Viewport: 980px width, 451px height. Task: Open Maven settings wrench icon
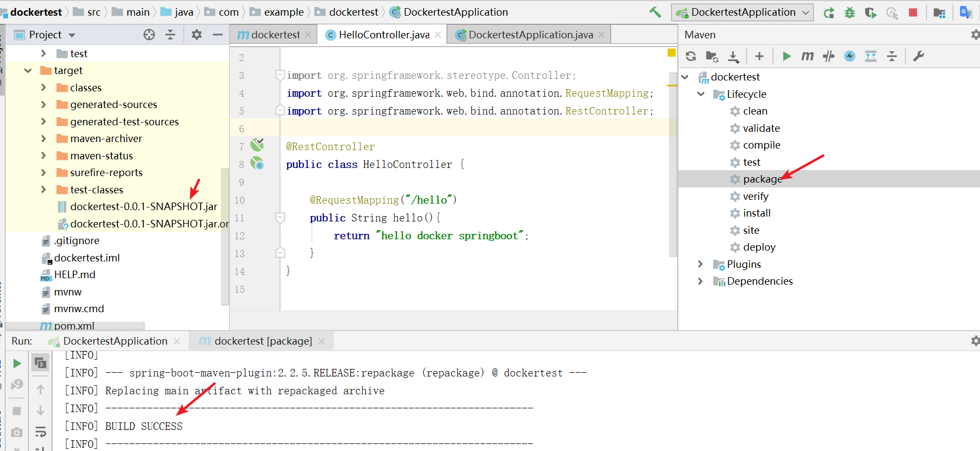[x=918, y=56]
